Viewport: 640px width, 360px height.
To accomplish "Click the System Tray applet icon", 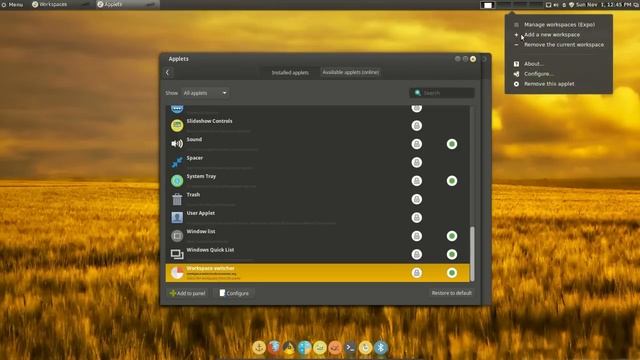I will pos(177,180).
